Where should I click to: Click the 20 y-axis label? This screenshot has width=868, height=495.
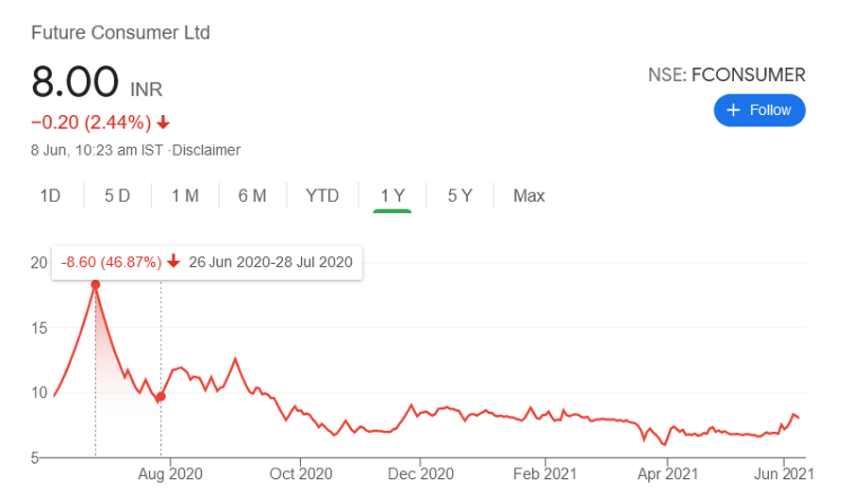[39, 263]
